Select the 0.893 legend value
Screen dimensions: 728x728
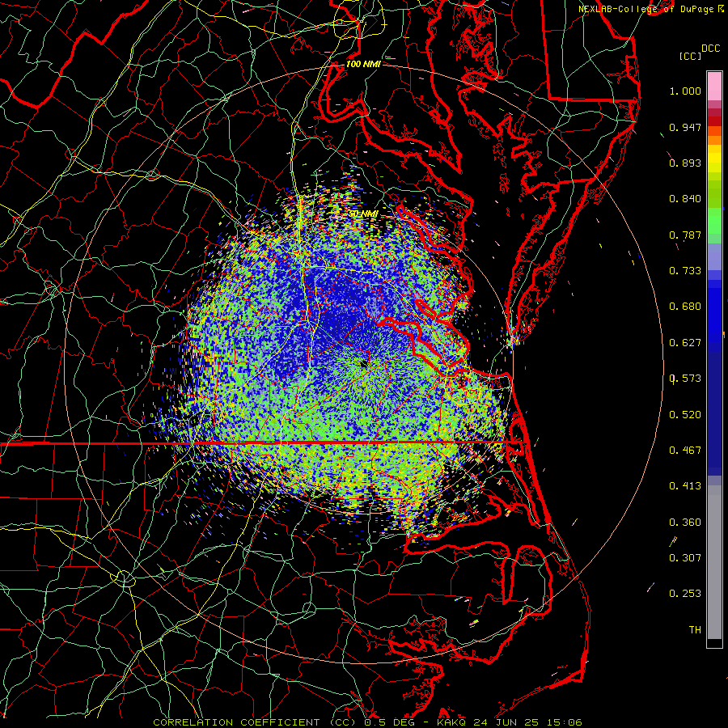coord(685,163)
